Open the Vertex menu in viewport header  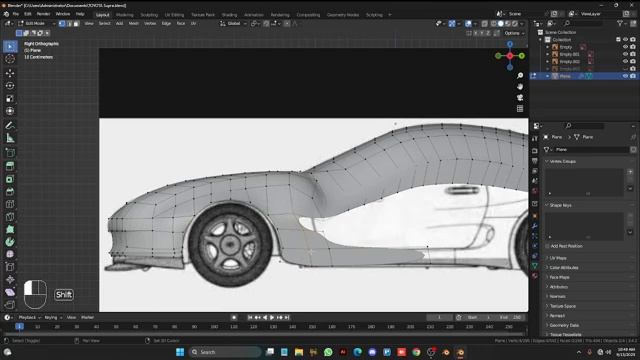(150, 24)
